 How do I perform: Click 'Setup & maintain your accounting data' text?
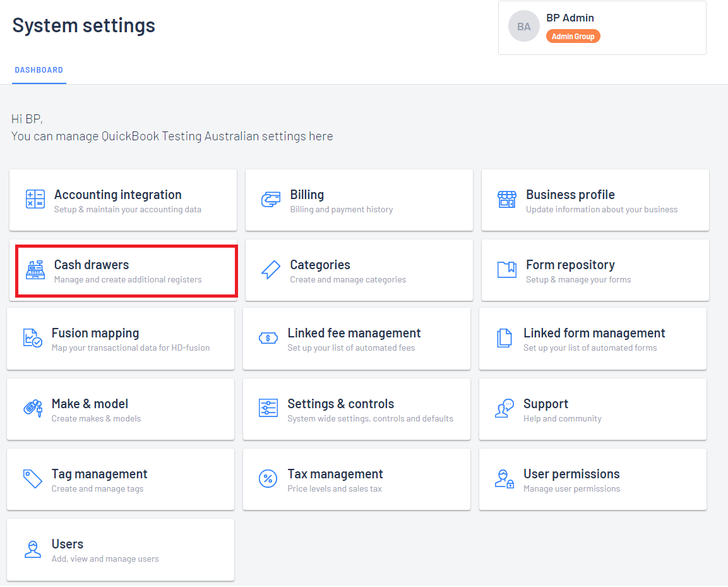click(x=128, y=210)
